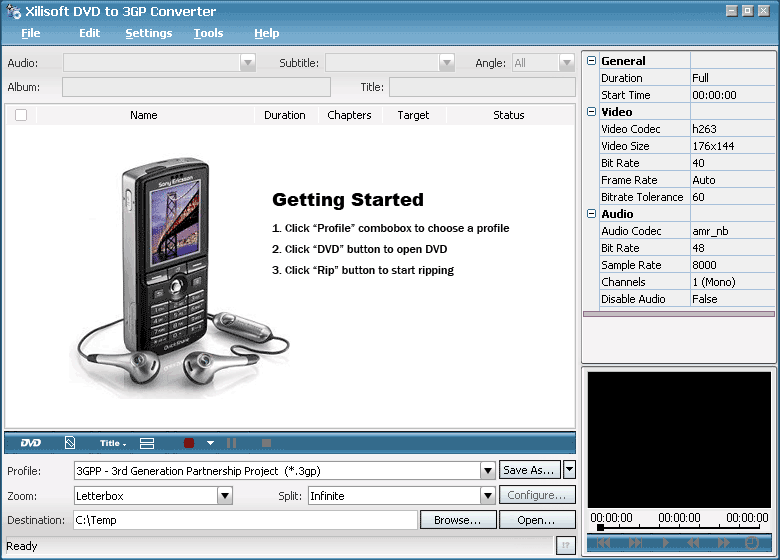
Task: Click the rewind player button
Action: click(693, 543)
